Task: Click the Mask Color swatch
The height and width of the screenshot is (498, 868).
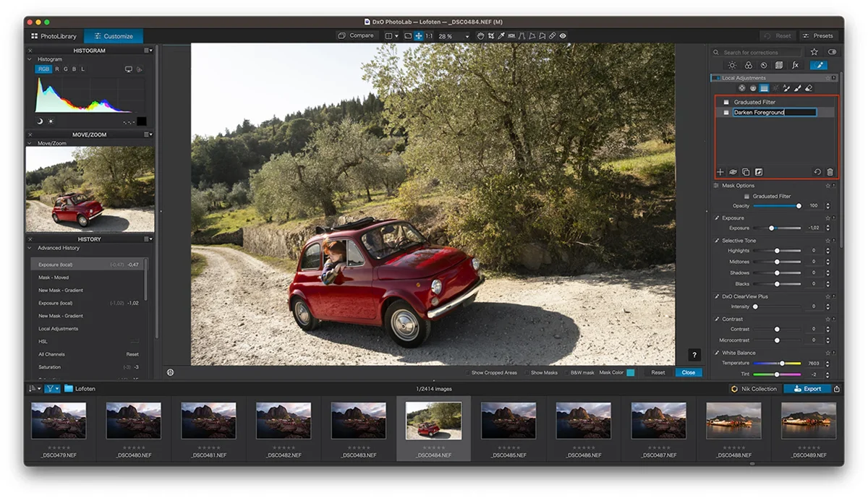Action: coord(631,373)
